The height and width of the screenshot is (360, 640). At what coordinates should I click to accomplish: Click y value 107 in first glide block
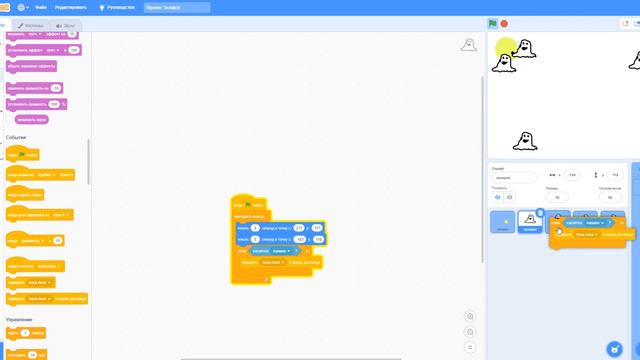pyautogui.click(x=317, y=228)
